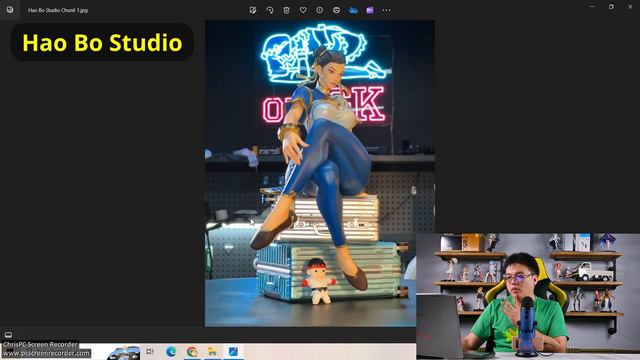Delete the photo using the trash icon
This screenshot has height=360, width=640.
click(x=286, y=10)
